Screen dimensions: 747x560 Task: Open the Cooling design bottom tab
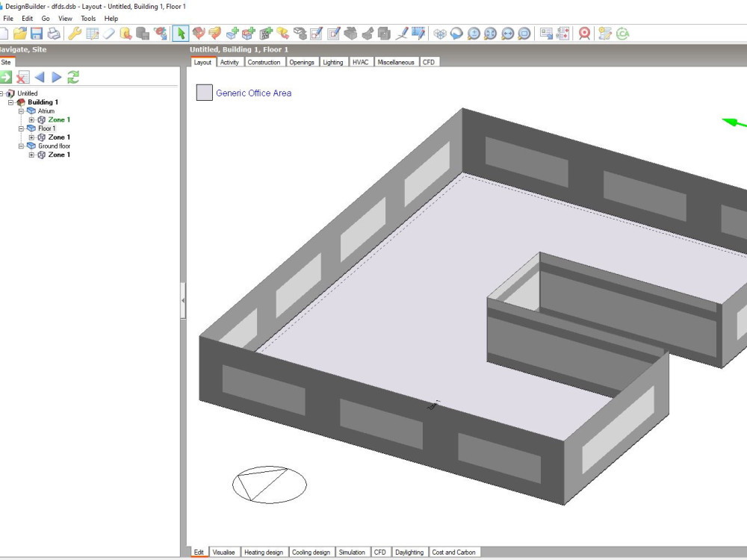(311, 553)
